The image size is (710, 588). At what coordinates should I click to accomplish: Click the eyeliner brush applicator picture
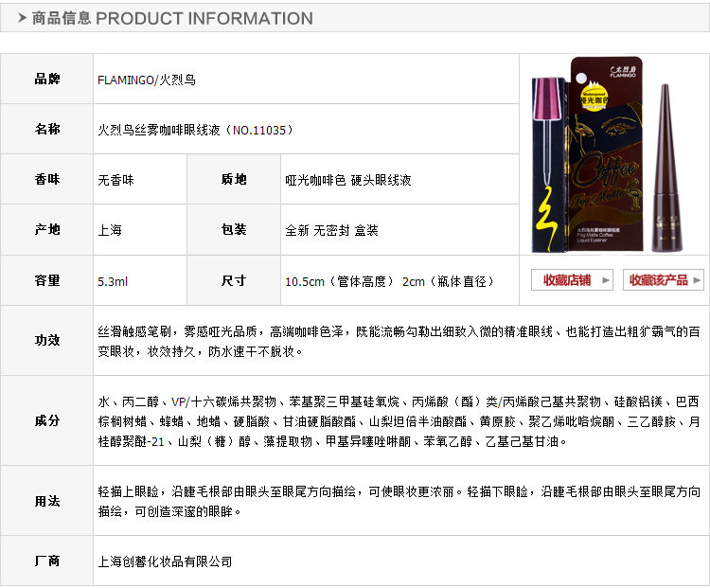point(548,165)
